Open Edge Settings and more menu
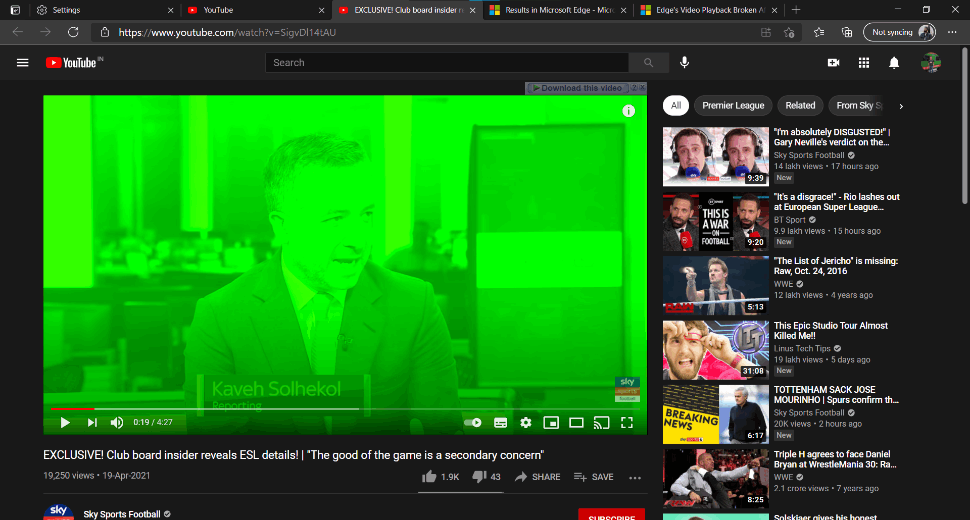This screenshot has width=970, height=520. click(952, 32)
